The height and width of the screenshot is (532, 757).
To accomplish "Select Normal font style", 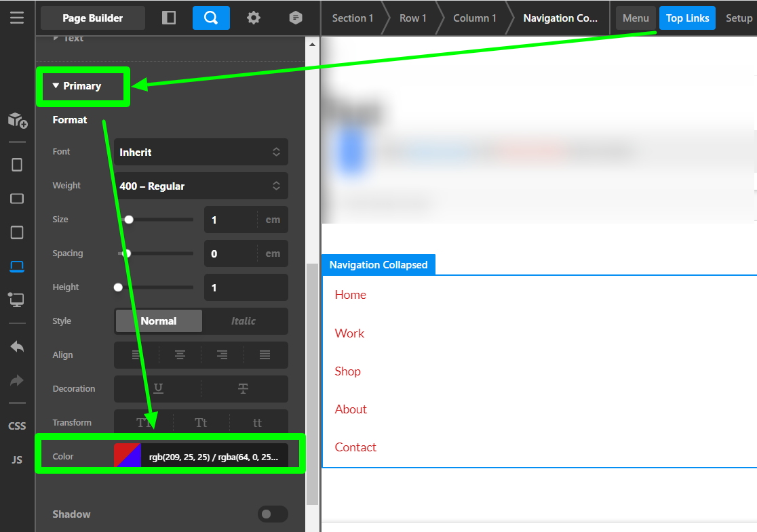I will point(159,321).
